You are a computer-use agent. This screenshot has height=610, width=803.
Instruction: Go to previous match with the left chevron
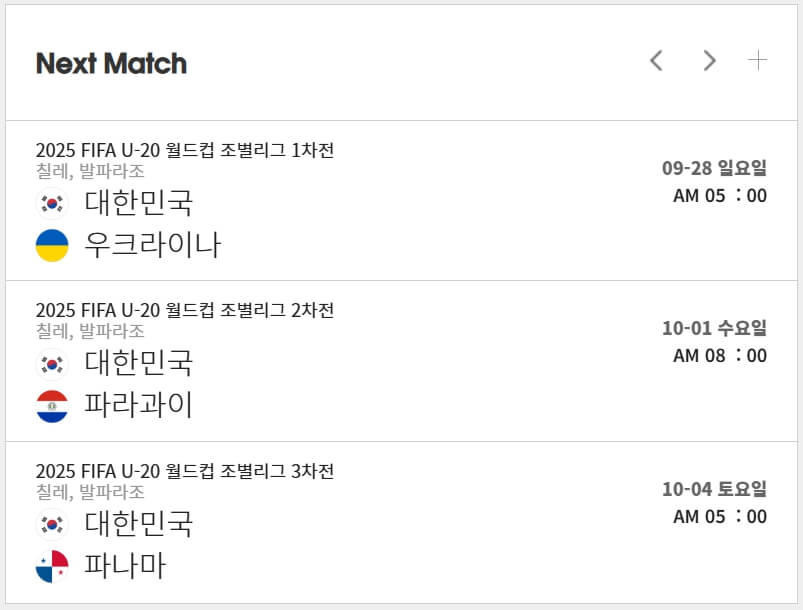tap(656, 61)
